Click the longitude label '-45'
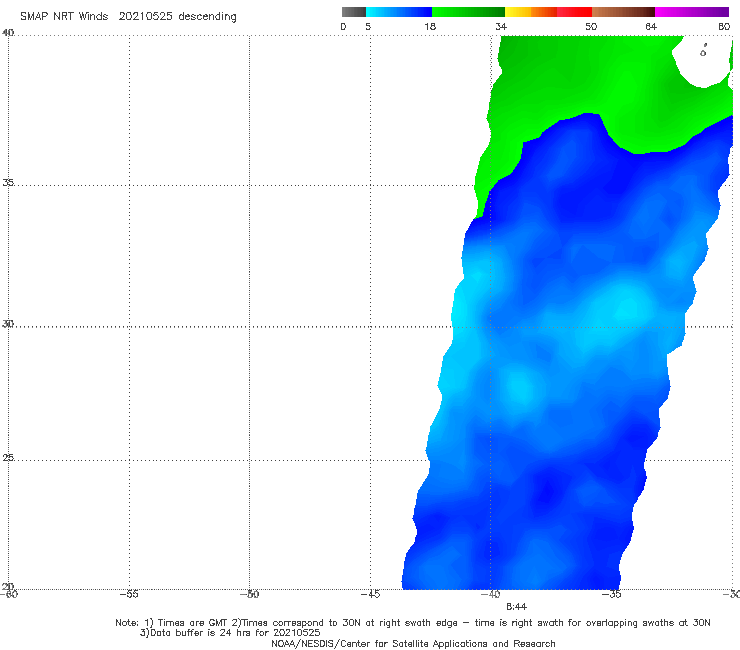Viewport: 740px width, 650px height. [370, 594]
